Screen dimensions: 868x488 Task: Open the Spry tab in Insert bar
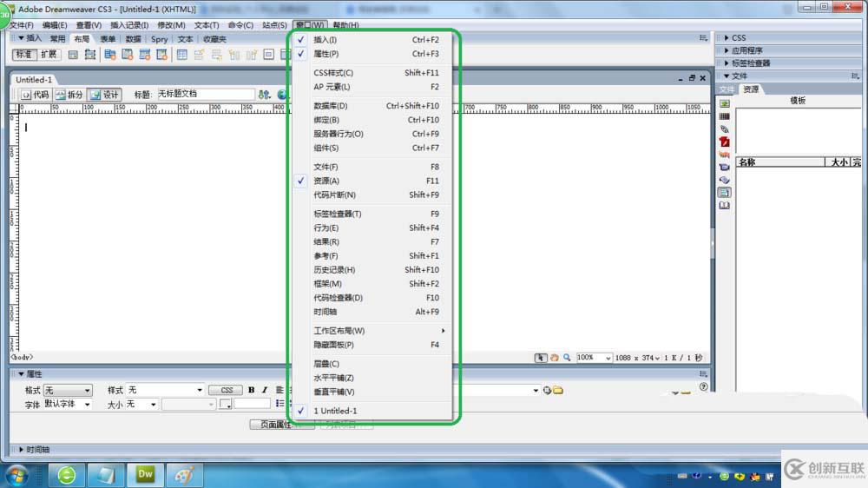pyautogui.click(x=159, y=39)
